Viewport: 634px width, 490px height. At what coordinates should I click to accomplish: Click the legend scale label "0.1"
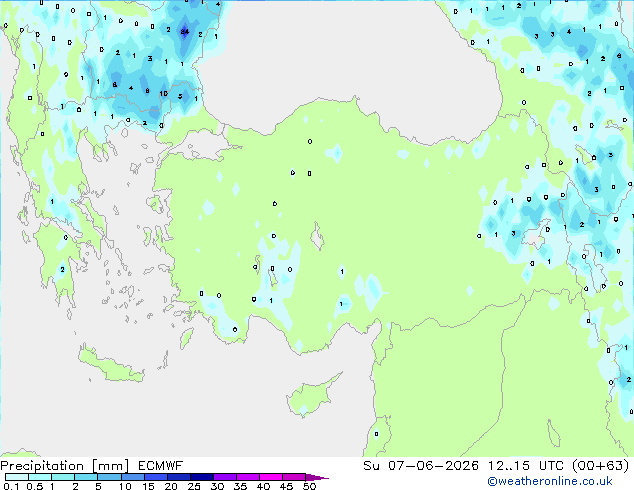11,486
